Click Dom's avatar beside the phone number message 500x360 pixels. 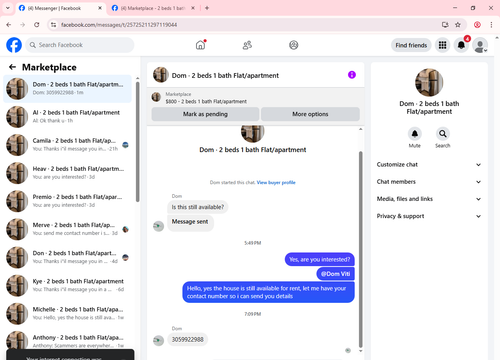pos(158,340)
